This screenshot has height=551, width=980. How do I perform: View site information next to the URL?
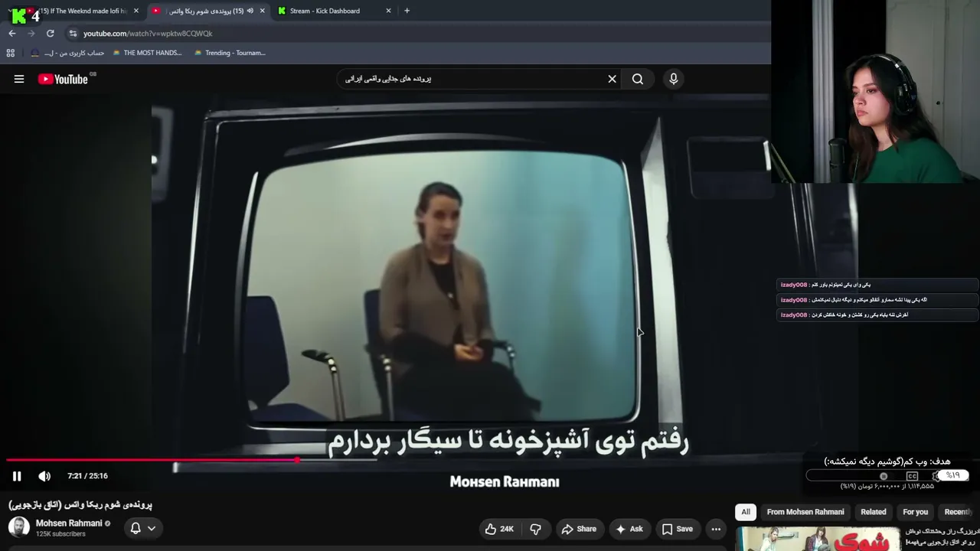pyautogui.click(x=73, y=34)
